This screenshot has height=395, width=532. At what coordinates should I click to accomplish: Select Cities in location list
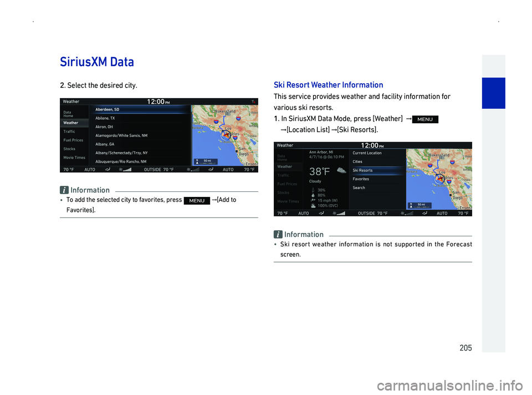pyautogui.click(x=377, y=161)
